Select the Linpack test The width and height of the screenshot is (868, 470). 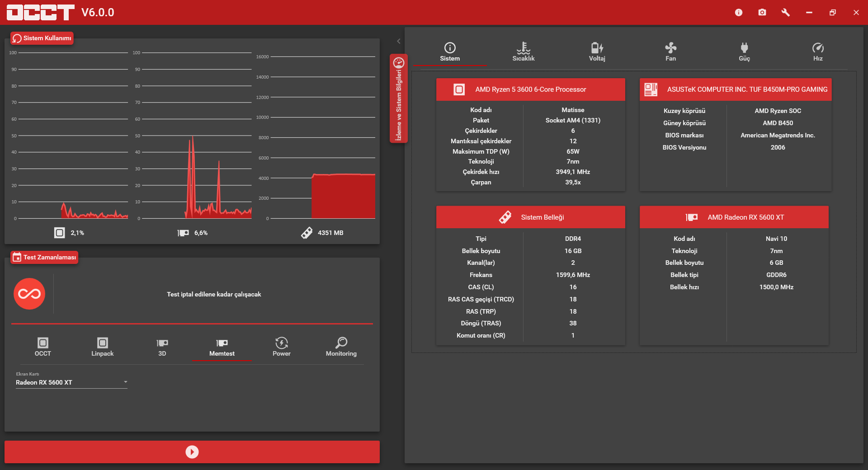(103, 347)
